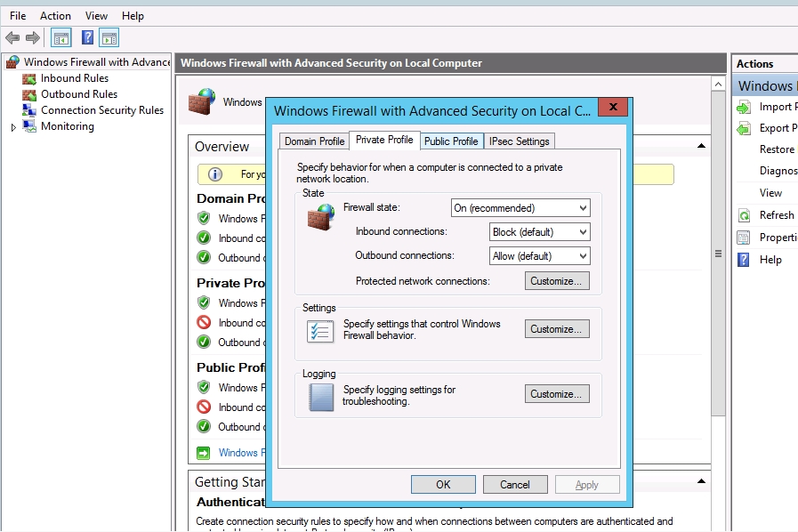Select Outbound Rules in the tree
The image size is (798, 532).
click(79, 94)
